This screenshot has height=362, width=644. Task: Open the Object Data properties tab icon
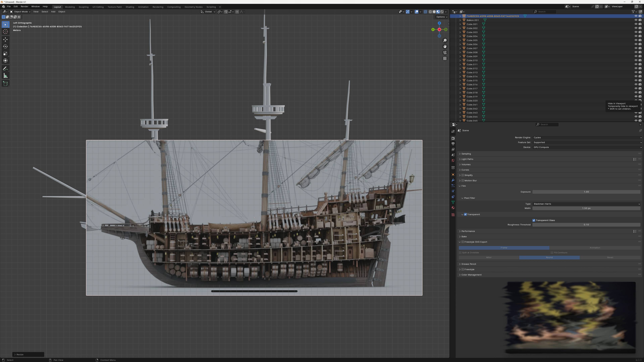click(x=453, y=202)
